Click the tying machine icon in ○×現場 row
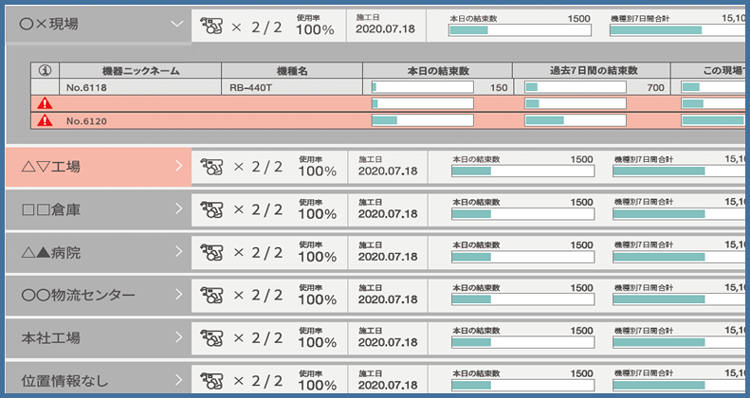This screenshot has height=398, width=750. pyautogui.click(x=211, y=25)
